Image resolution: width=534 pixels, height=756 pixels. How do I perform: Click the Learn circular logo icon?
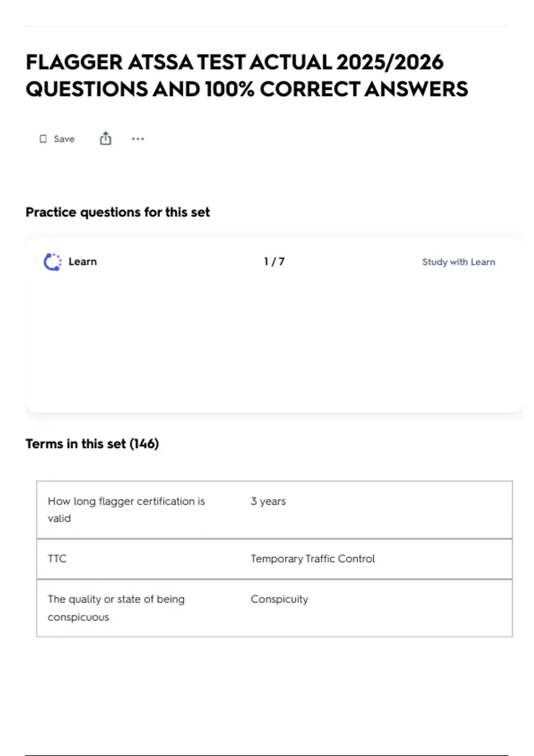(x=53, y=262)
